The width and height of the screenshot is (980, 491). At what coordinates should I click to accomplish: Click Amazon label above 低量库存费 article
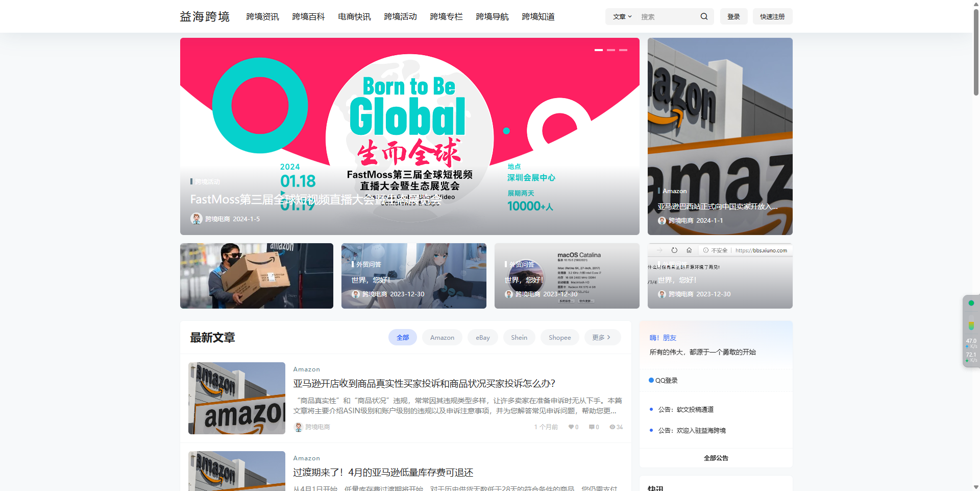pos(306,458)
